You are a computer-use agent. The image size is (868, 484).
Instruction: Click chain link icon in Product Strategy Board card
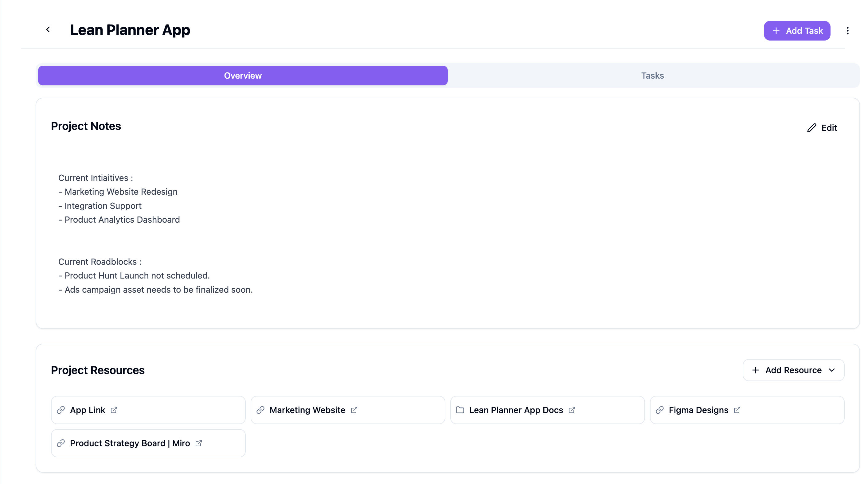61,443
